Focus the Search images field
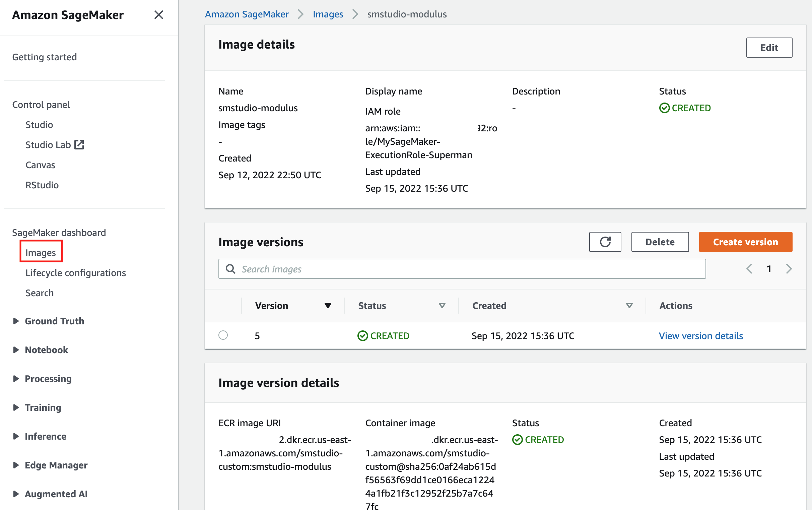Image resolution: width=812 pixels, height=510 pixels. (x=462, y=269)
